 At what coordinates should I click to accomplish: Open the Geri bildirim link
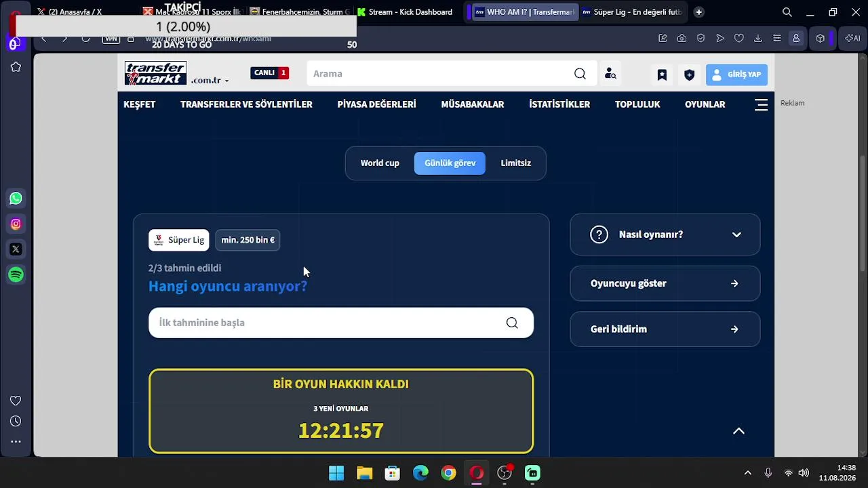click(x=665, y=329)
